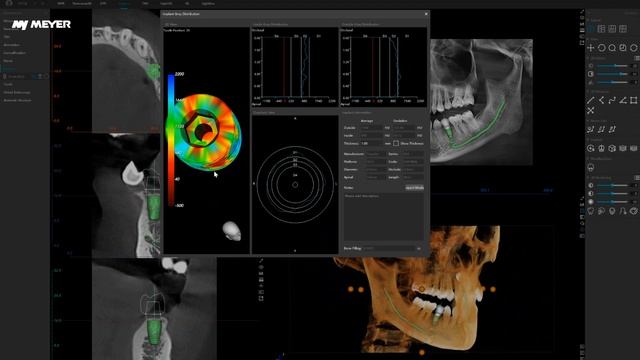Click into the notes description text area
Screen dimensions: 640x360
[383, 217]
